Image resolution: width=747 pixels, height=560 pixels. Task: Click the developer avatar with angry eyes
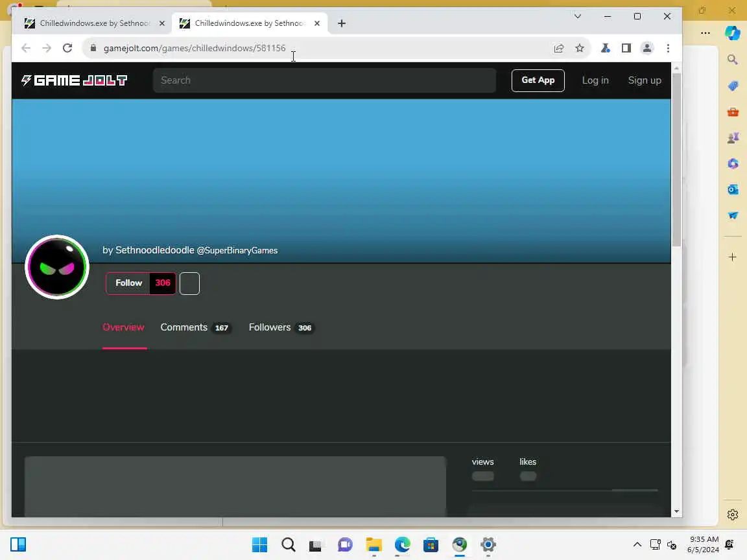coord(57,267)
